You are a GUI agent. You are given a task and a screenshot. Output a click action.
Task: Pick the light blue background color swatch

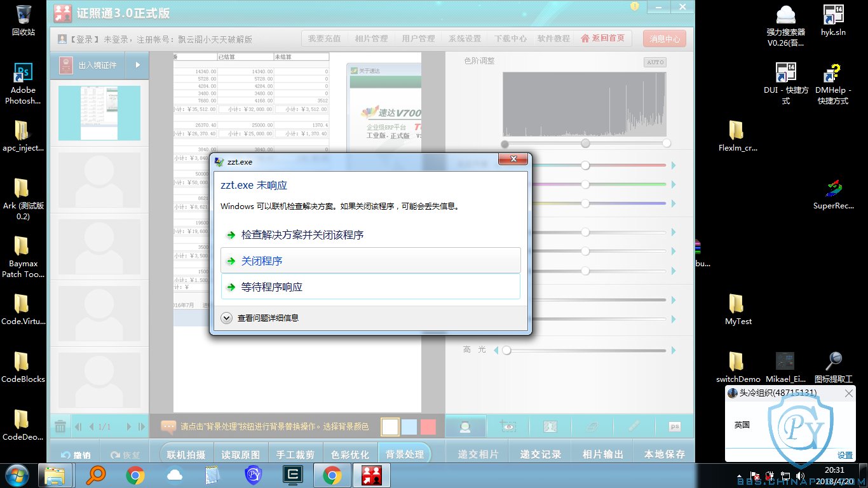point(409,427)
